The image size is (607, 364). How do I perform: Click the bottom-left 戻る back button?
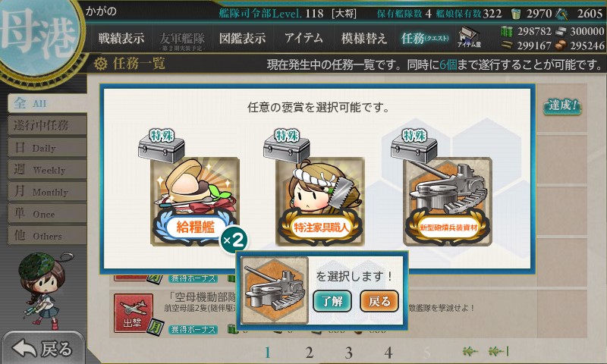click(42, 348)
